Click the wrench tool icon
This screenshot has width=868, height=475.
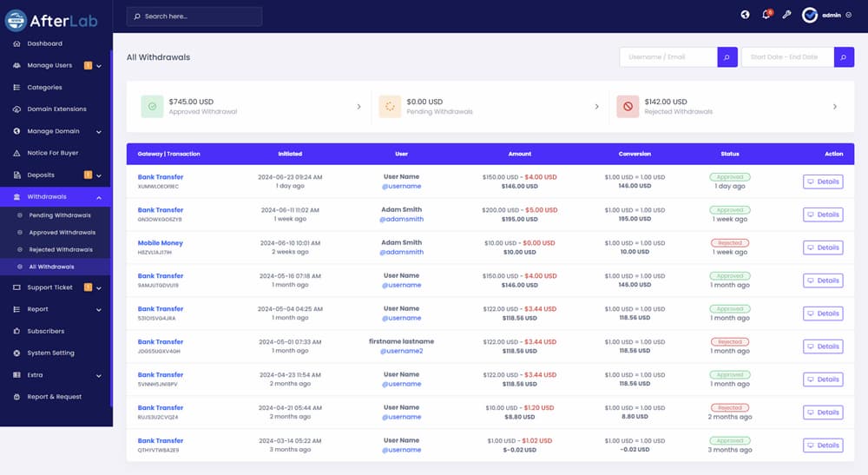(x=786, y=15)
